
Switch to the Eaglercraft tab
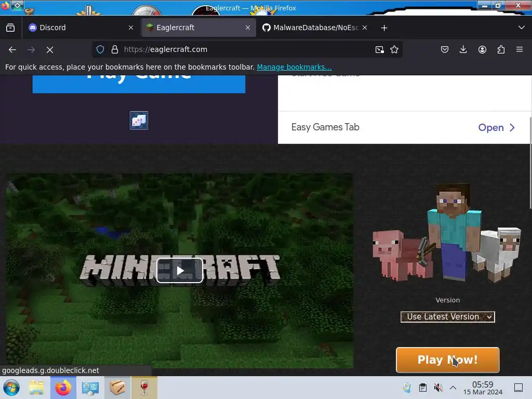(198, 28)
